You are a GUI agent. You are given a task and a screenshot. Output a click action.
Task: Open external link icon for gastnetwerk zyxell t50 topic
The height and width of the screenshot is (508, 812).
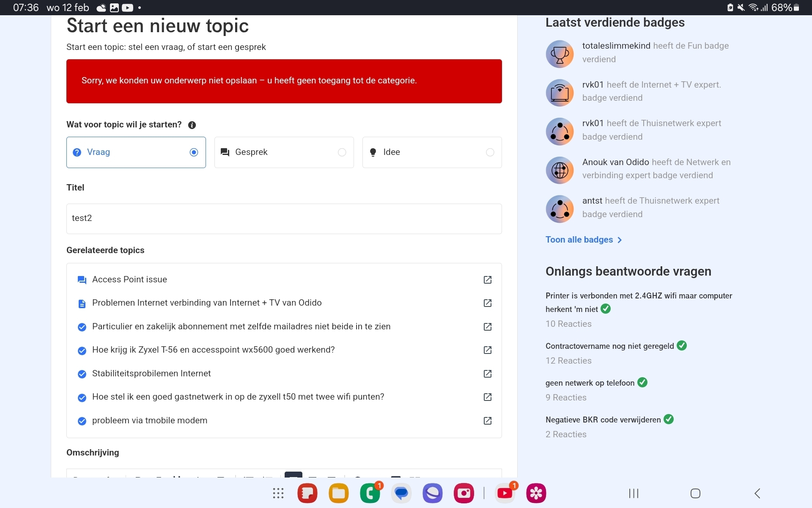(488, 397)
